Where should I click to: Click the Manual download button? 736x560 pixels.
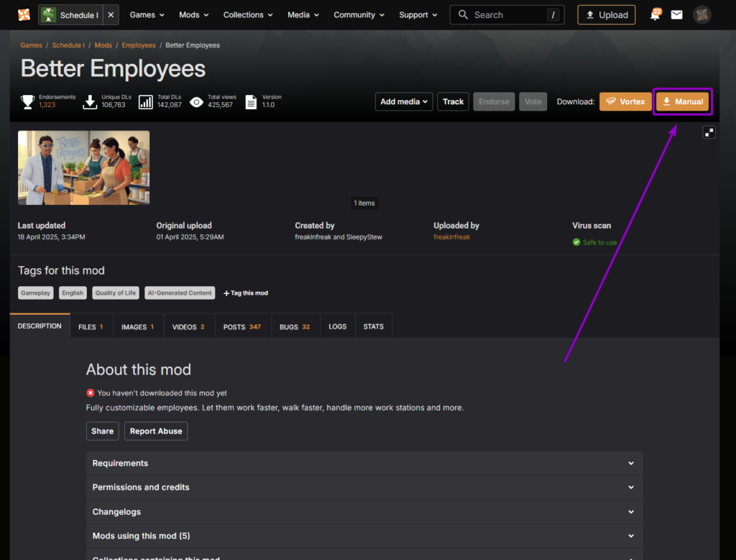(x=683, y=101)
